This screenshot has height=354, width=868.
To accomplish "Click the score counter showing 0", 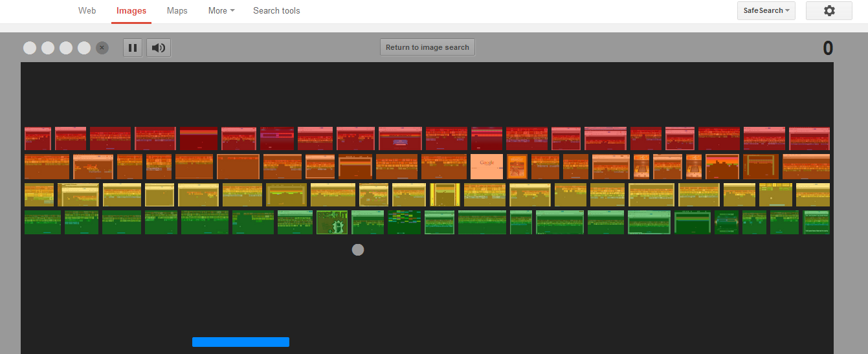I will pos(828,49).
